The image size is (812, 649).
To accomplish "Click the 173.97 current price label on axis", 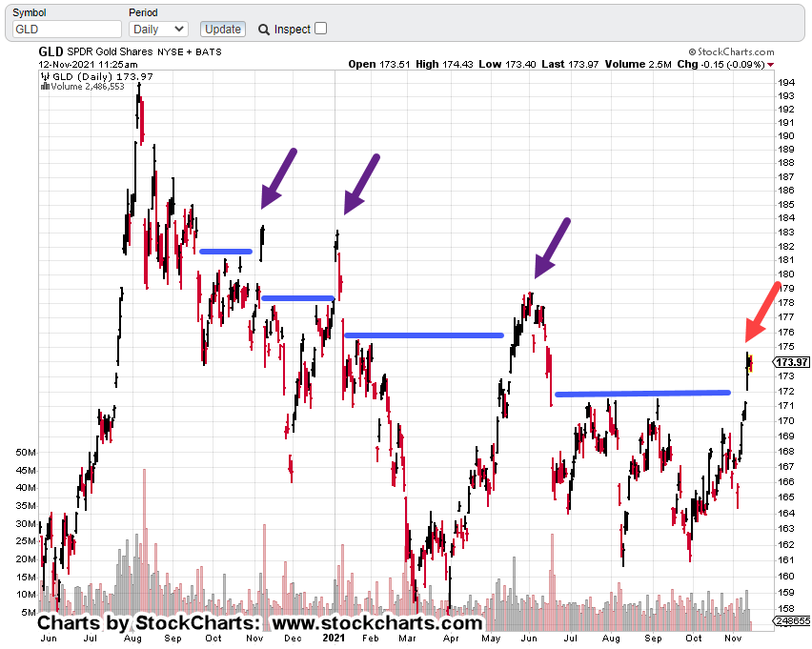I will click(x=792, y=362).
